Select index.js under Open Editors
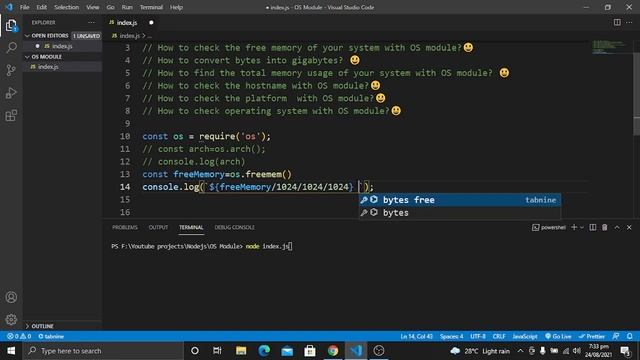 (x=62, y=46)
